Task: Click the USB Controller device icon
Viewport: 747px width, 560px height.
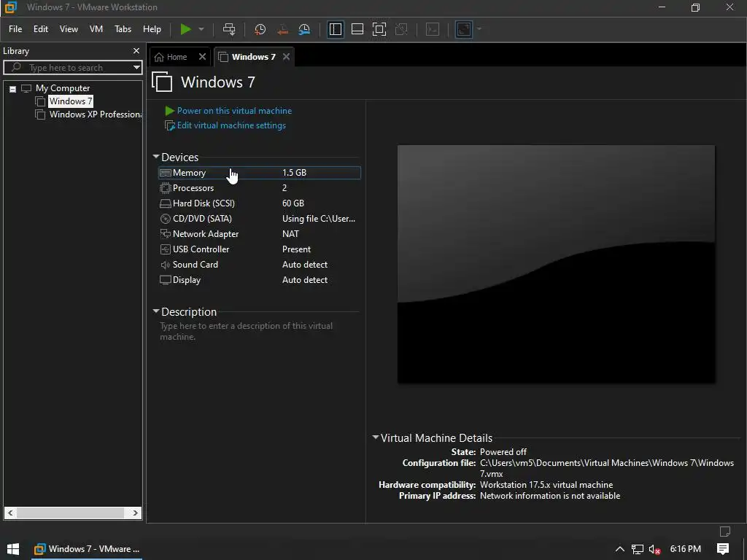Action: point(166,249)
